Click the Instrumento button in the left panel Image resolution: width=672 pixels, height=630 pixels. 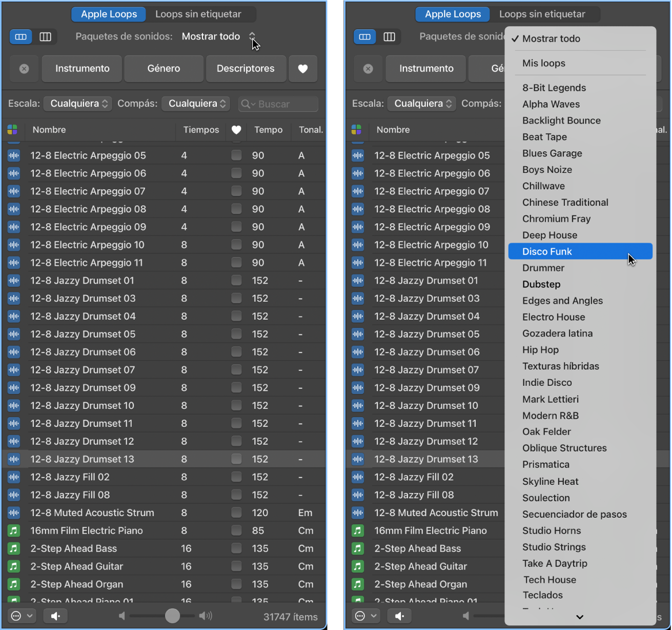pyautogui.click(x=82, y=69)
